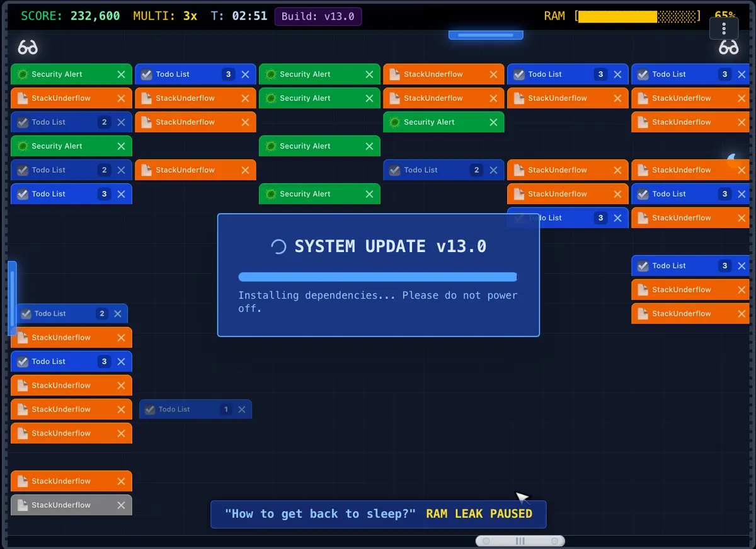Click the loading spinner in the SYSTEM UPDATE dialog

click(x=279, y=246)
